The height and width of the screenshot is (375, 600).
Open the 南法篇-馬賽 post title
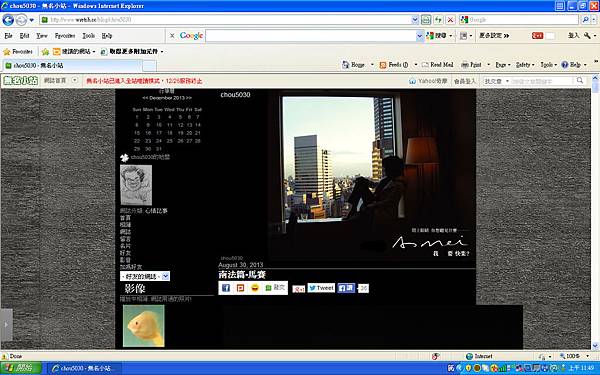point(242,274)
